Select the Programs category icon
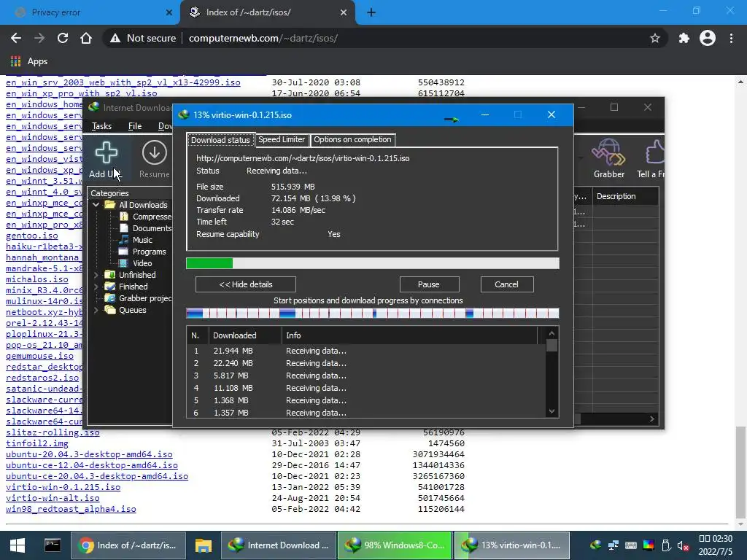 point(124,252)
